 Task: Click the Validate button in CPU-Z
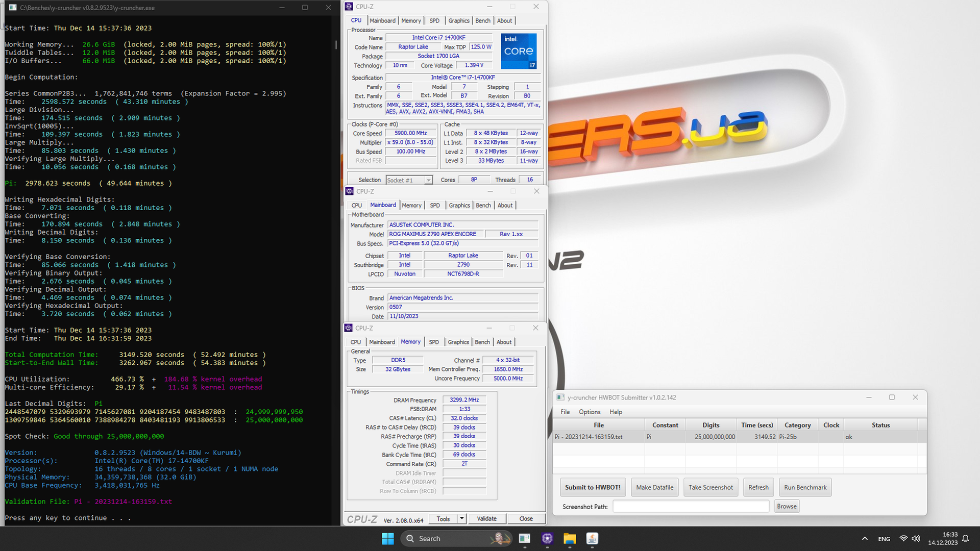pyautogui.click(x=486, y=519)
